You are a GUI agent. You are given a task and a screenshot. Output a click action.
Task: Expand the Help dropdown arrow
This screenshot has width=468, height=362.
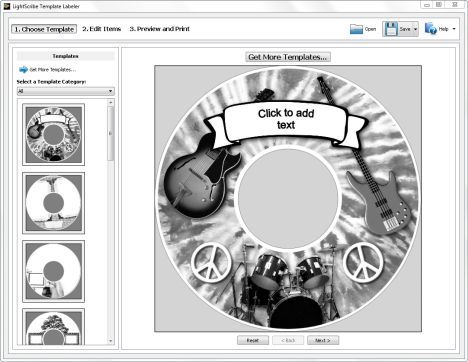tap(454, 29)
